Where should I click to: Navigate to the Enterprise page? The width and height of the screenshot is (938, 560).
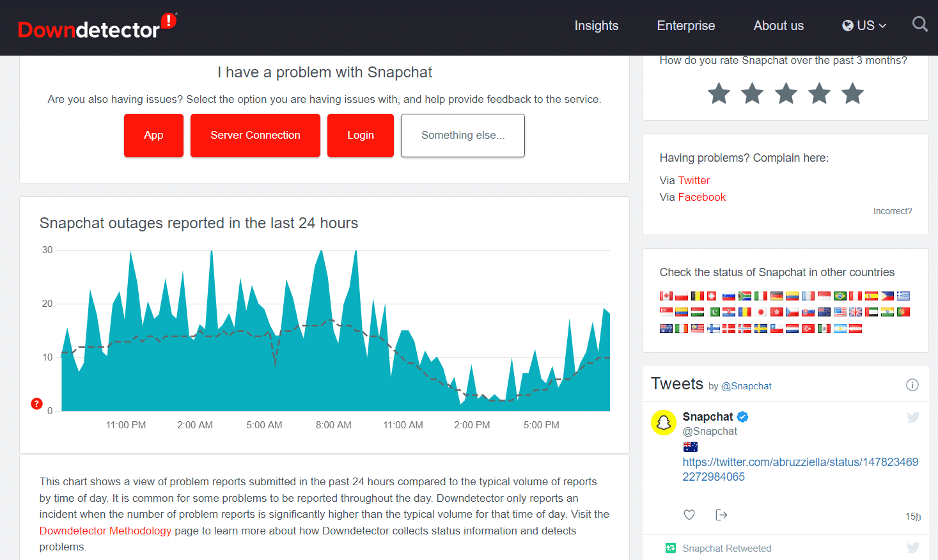pyautogui.click(x=685, y=26)
